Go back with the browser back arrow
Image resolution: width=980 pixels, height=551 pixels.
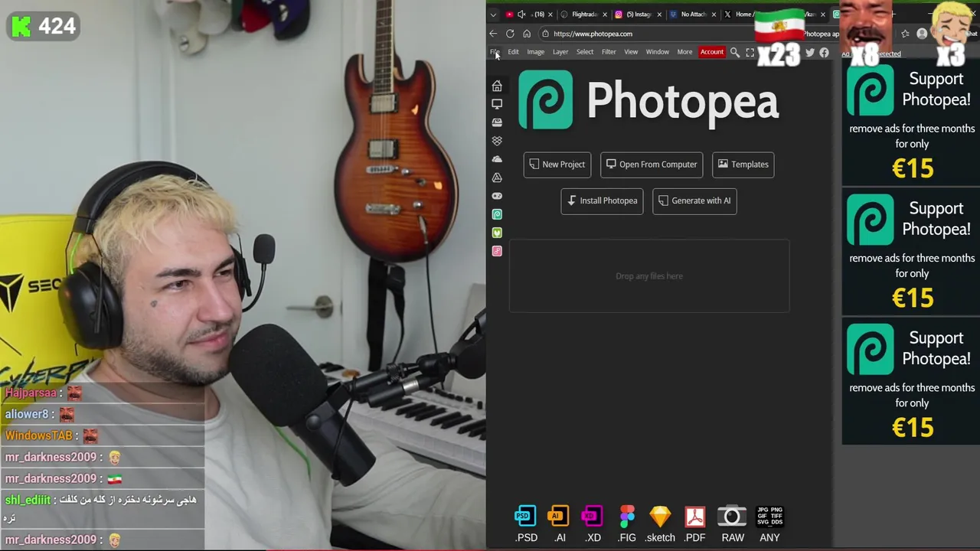(x=493, y=34)
